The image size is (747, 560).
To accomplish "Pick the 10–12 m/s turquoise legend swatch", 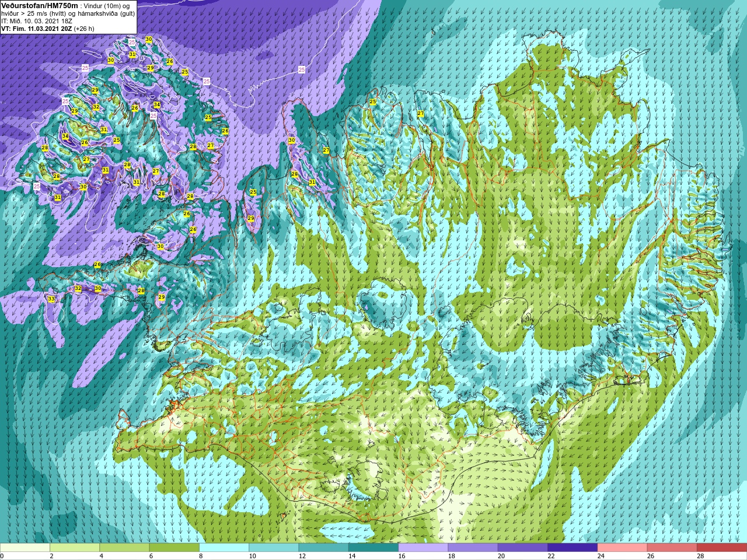I will (x=274, y=548).
